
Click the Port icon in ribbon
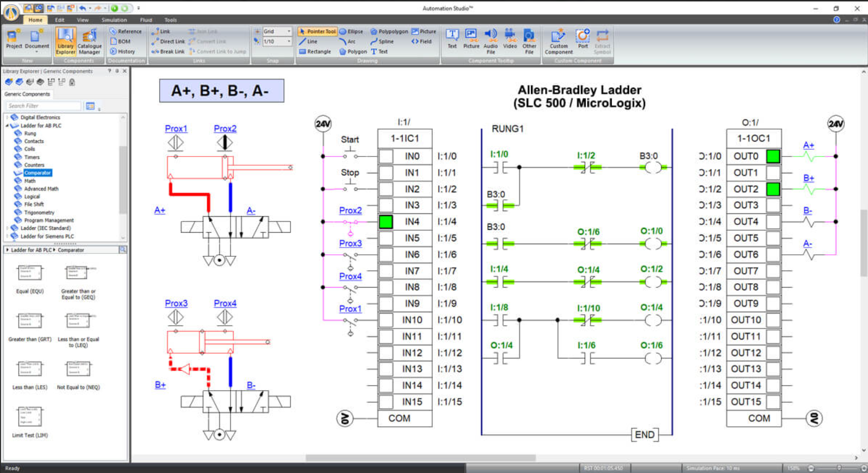coord(583,39)
